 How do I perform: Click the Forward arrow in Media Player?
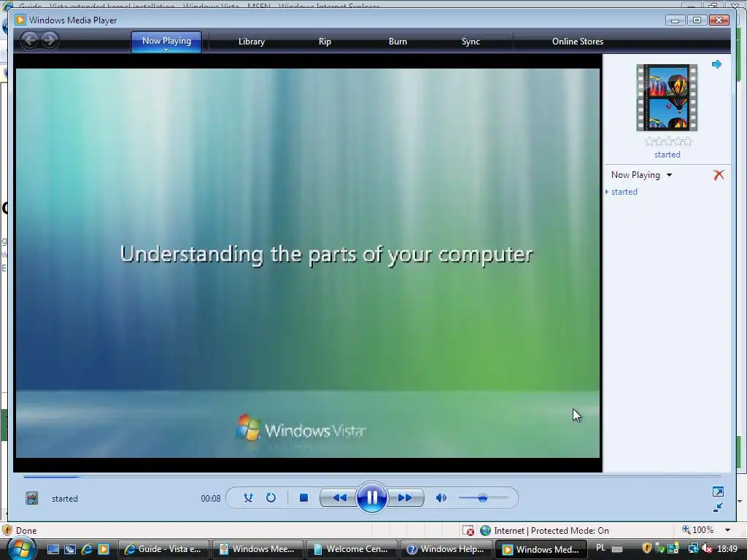[49, 41]
